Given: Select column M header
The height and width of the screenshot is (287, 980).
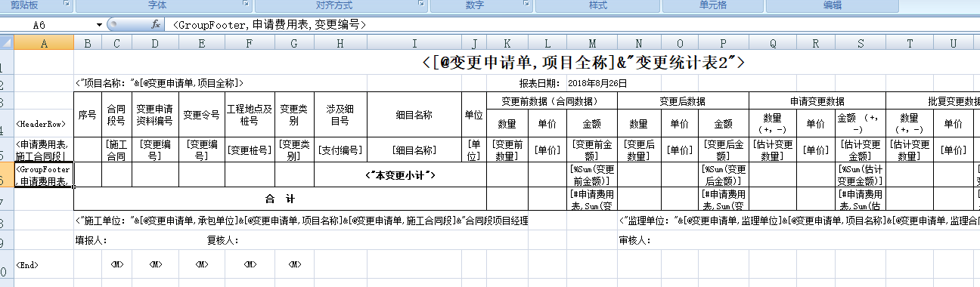Looking at the screenshot, I should (591, 44).
